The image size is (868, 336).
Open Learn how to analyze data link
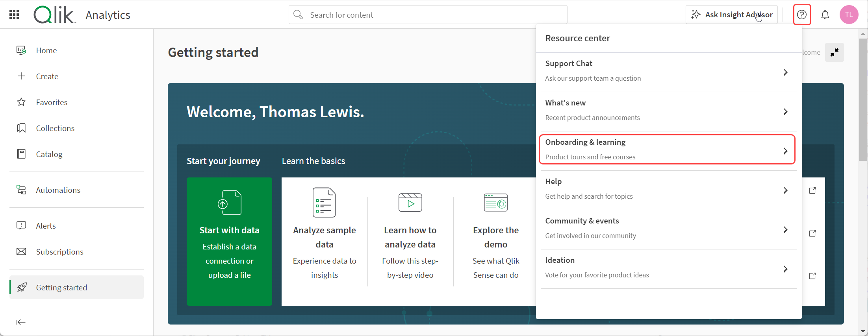[x=410, y=237]
